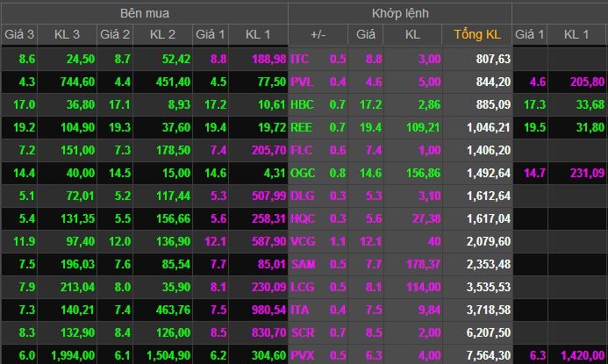
Task: Select the VCG stock symbol
Action: [300, 241]
